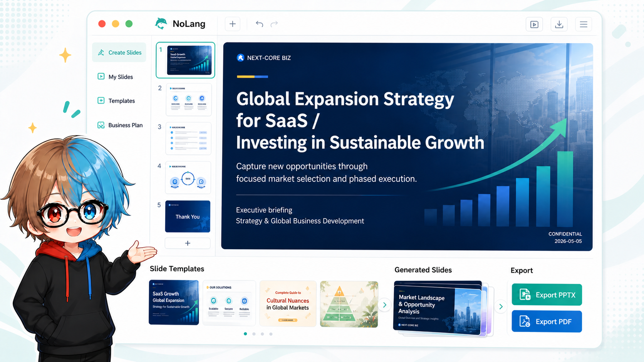This screenshot has width=644, height=362.
Task: Click the 'Generated Slides' heading
Action: click(423, 270)
